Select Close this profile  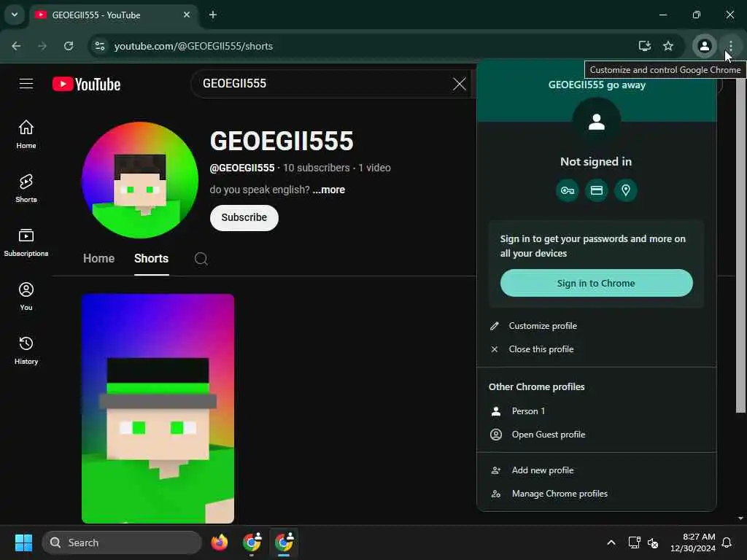pos(597,349)
